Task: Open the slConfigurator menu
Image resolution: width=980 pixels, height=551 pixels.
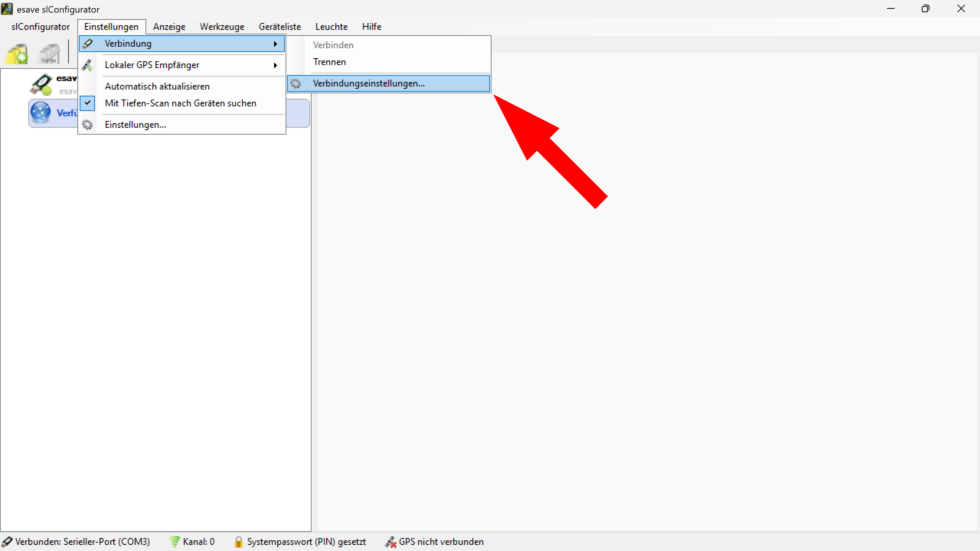Action: (x=41, y=27)
